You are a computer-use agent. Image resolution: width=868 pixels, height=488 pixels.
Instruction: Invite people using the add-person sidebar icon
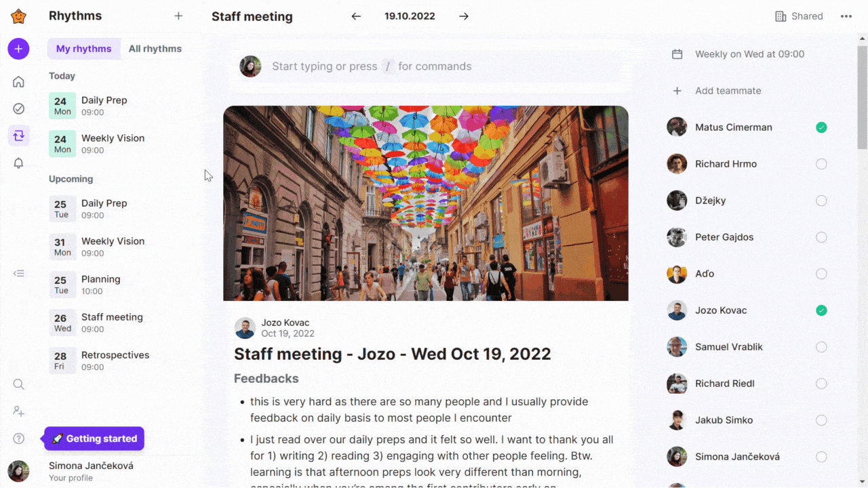[x=18, y=411]
